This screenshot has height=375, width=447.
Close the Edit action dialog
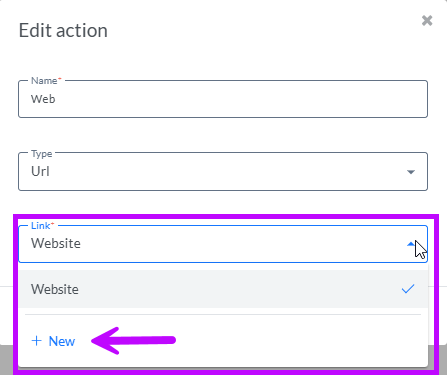427,21
